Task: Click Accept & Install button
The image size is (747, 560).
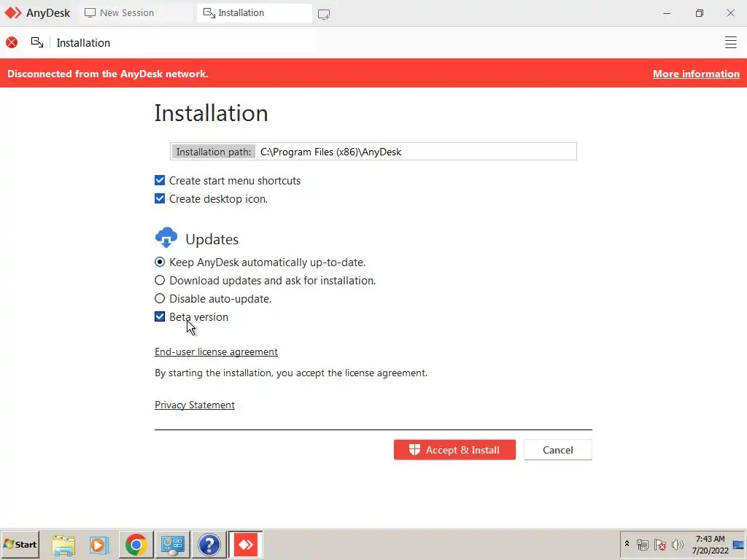Action: (454, 449)
